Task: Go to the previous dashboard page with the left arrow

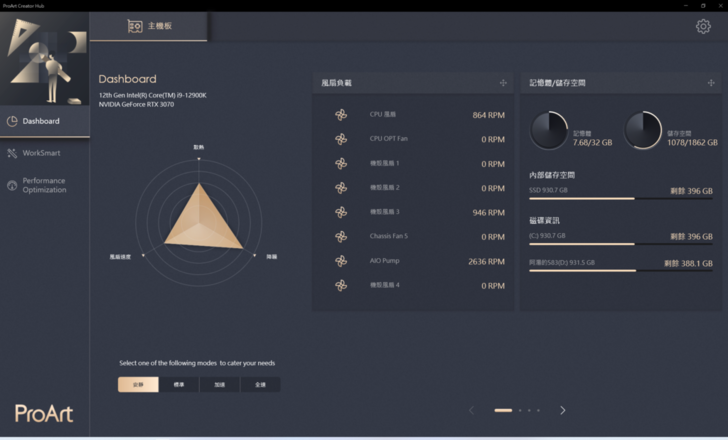Action: (471, 410)
